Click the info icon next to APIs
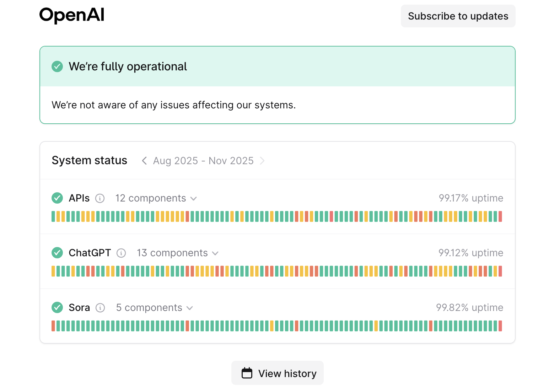Image resolution: width=538 pixels, height=392 pixels. pos(100,198)
